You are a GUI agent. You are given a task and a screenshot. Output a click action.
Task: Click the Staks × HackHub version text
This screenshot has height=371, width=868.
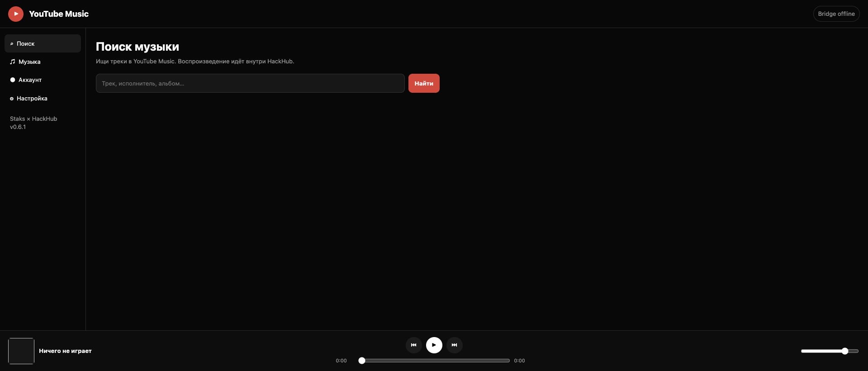33,123
